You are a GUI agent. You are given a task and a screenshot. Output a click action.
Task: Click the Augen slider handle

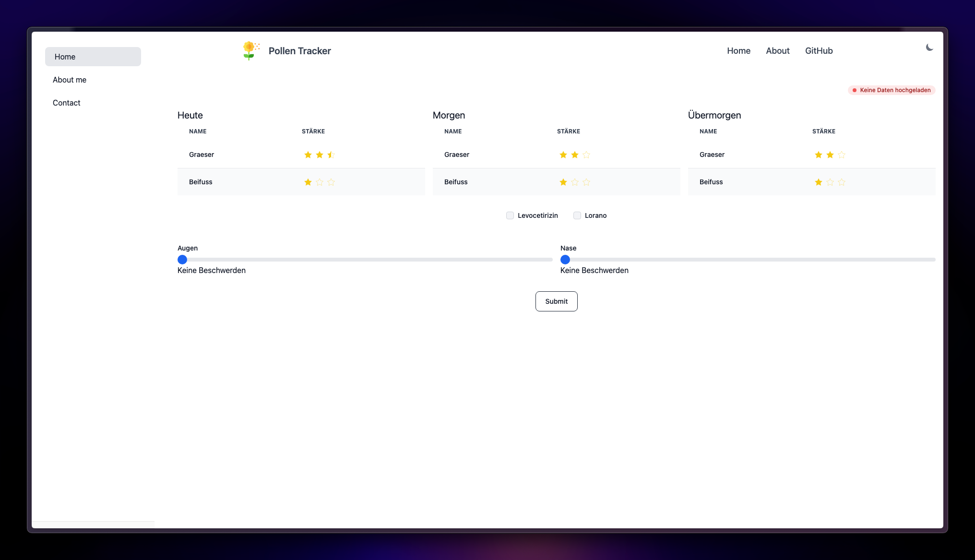(182, 260)
